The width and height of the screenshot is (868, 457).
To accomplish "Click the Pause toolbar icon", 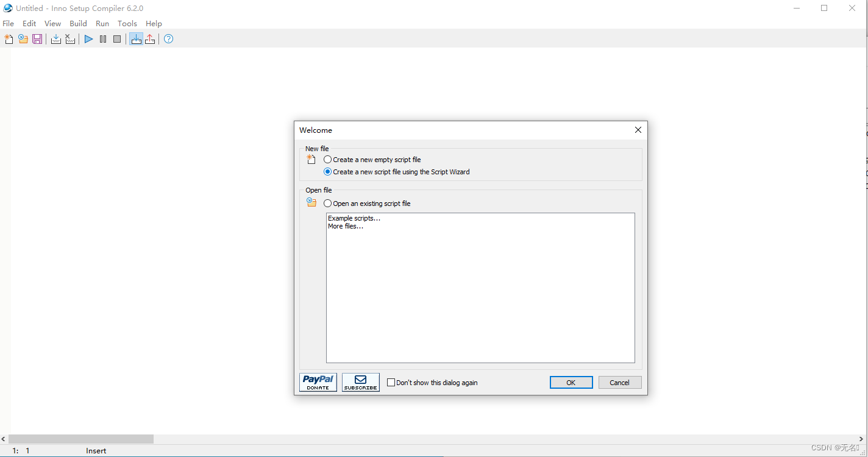I will [103, 39].
